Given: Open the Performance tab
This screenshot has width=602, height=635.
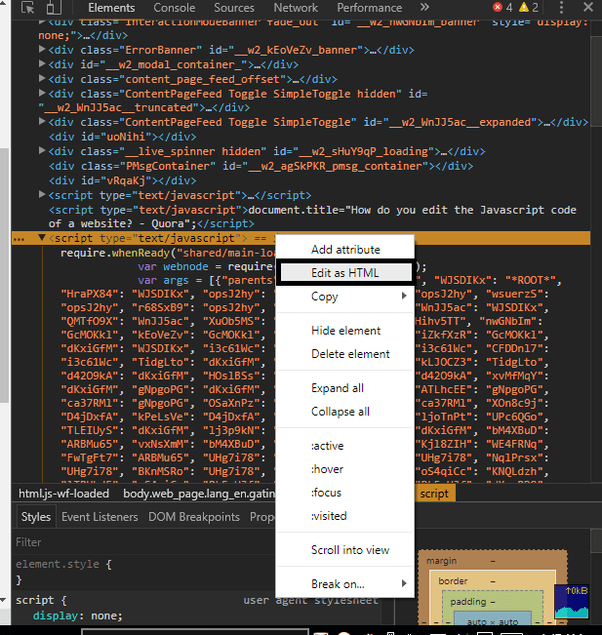Looking at the screenshot, I should coord(369,8).
